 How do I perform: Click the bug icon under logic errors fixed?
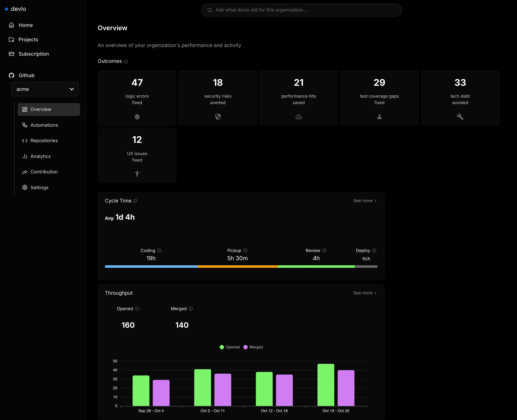(x=137, y=117)
